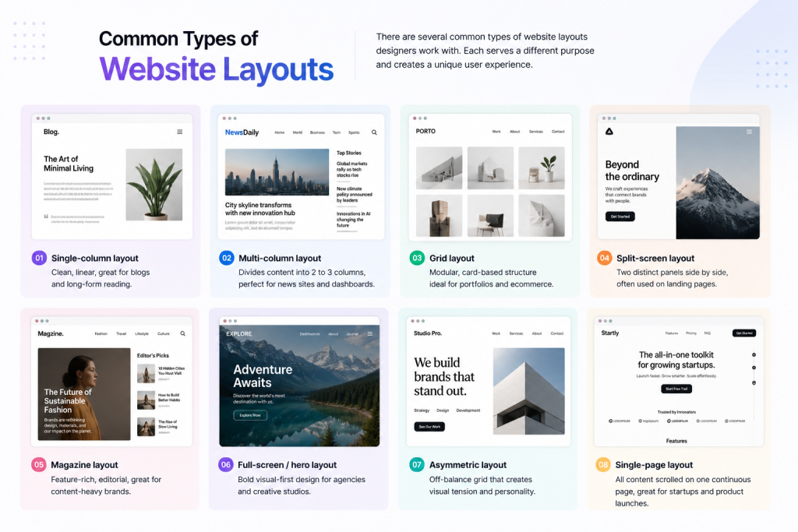Click the green 03 badge for Grid layout

pos(417,258)
